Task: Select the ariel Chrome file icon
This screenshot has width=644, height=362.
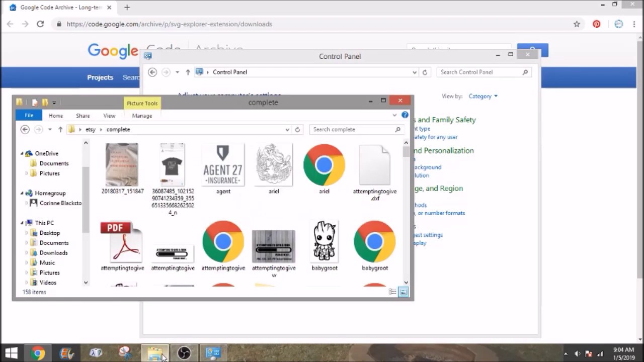Action: point(324,168)
